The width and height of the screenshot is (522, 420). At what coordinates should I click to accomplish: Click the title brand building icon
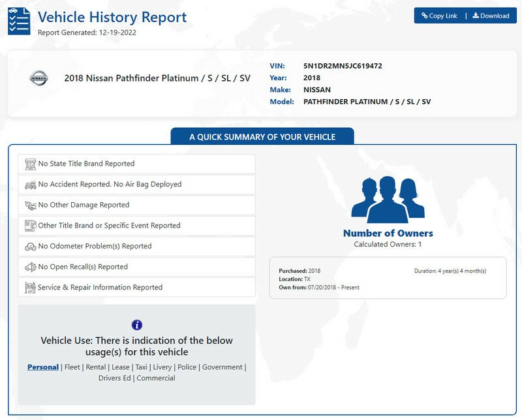click(x=30, y=164)
